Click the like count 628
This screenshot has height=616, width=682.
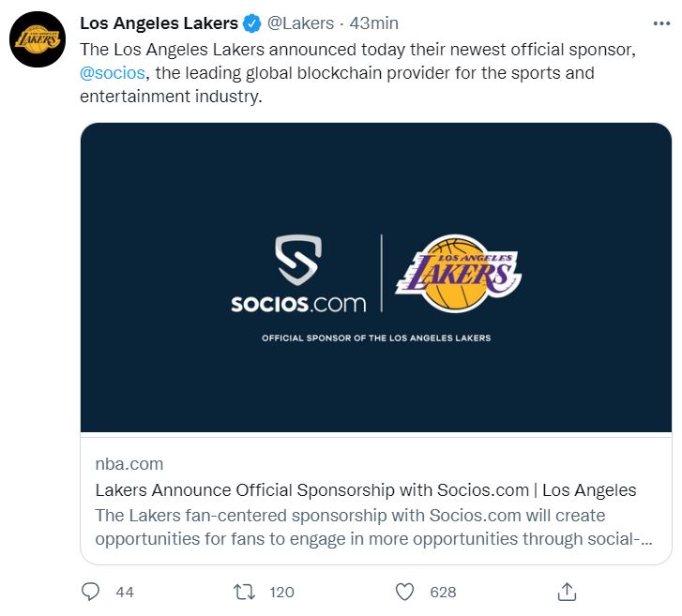pyautogui.click(x=443, y=592)
